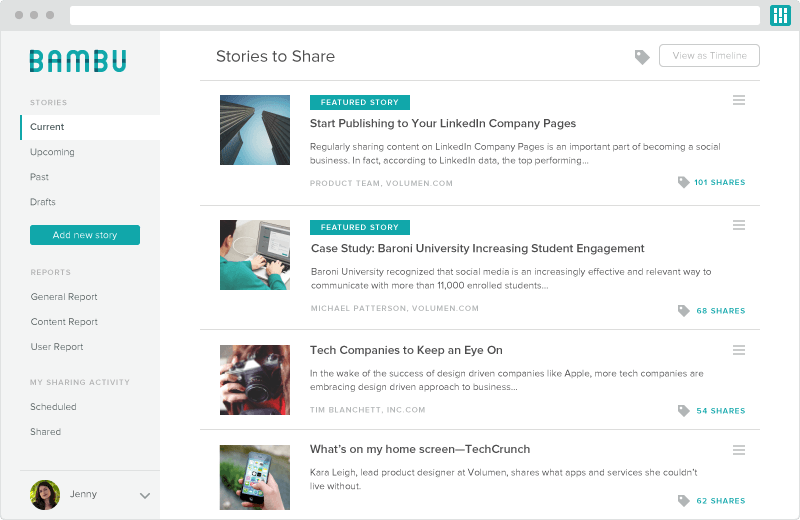
Task: Click the 62 Shares count link
Action: coord(720,501)
